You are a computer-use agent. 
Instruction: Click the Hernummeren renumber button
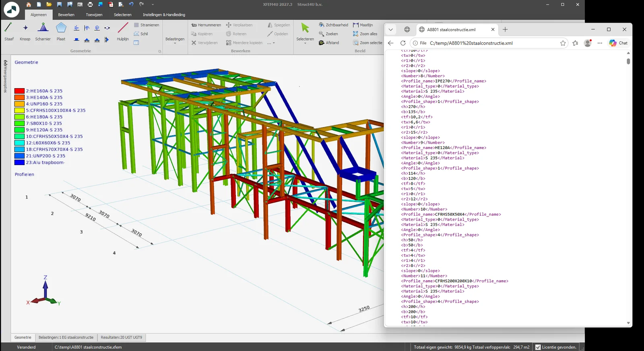tap(206, 25)
